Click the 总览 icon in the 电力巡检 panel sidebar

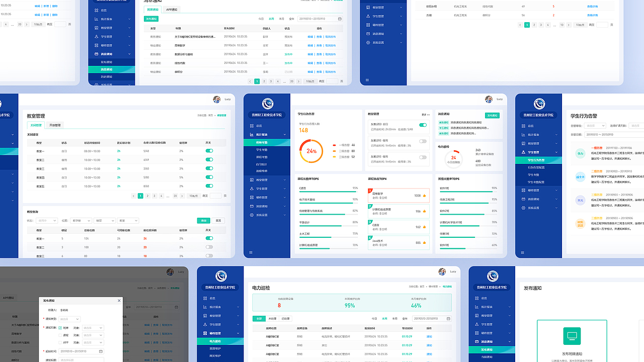(x=205, y=298)
